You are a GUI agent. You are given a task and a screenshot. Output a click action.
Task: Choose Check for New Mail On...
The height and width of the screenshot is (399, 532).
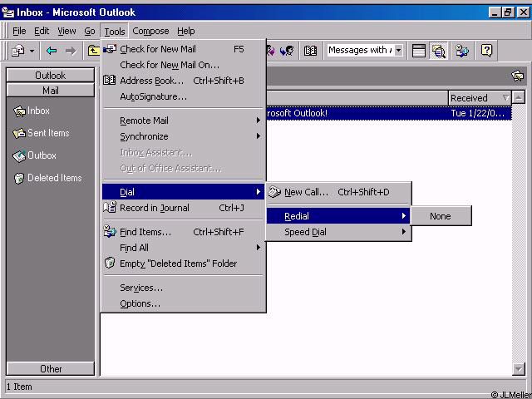coord(183,65)
